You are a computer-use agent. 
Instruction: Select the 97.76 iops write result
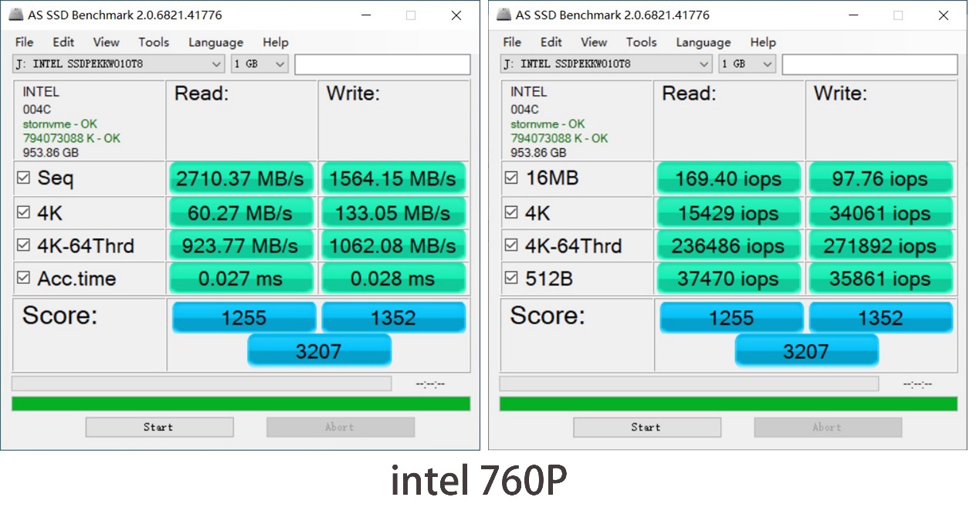pos(880,178)
